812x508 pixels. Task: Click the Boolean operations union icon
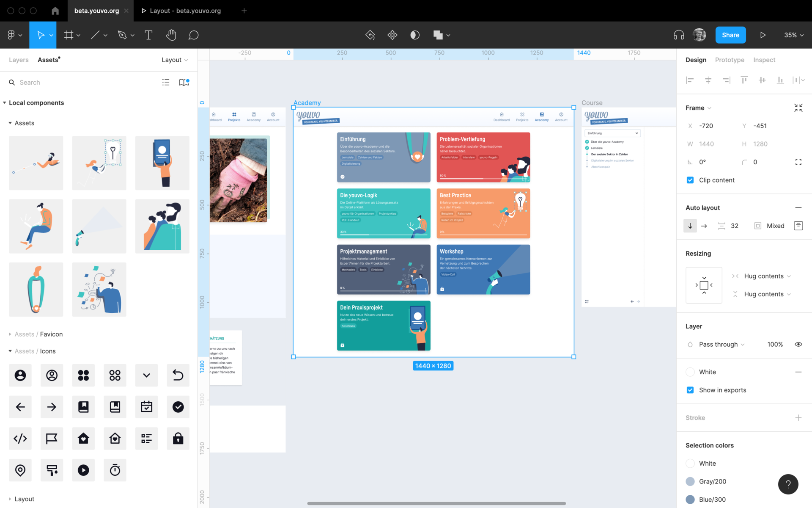438,35
